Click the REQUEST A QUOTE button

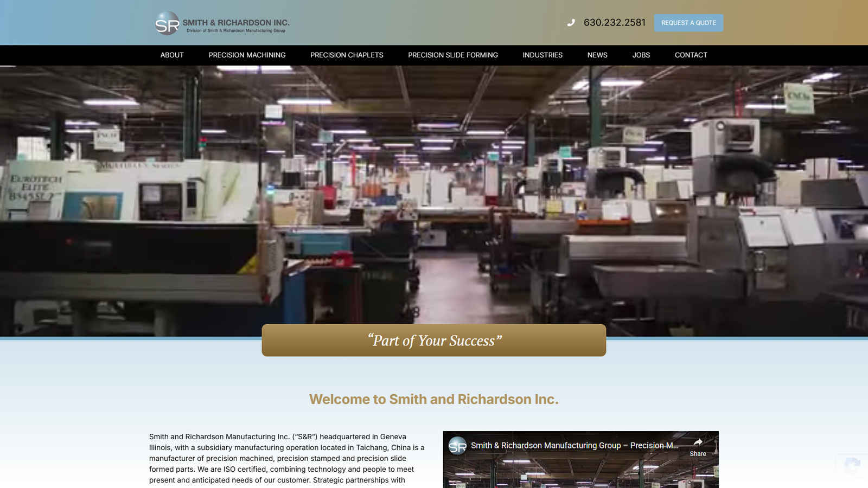click(x=689, y=23)
